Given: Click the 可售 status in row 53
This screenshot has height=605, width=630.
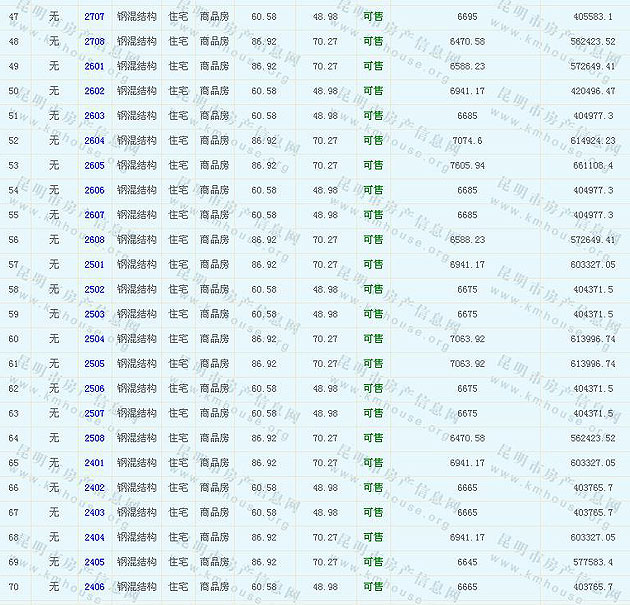Looking at the screenshot, I should click(x=373, y=166).
